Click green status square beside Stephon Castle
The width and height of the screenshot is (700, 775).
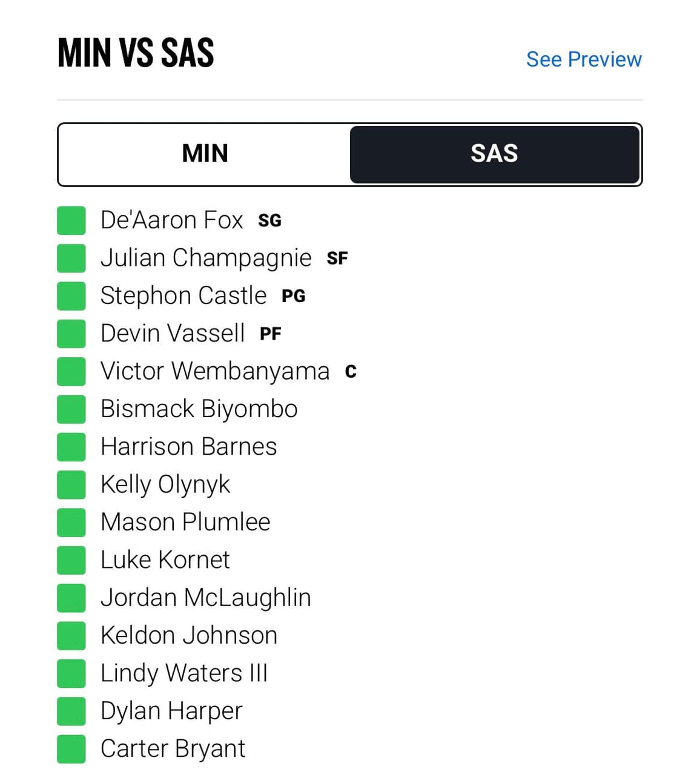pyautogui.click(x=71, y=295)
